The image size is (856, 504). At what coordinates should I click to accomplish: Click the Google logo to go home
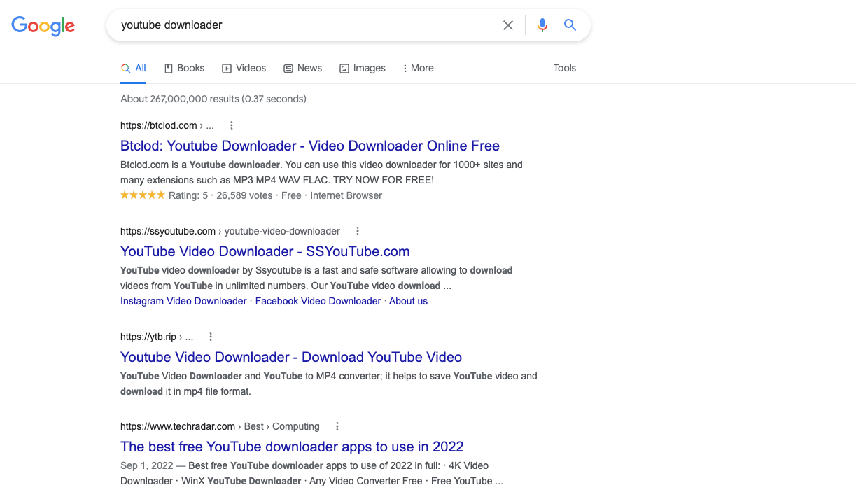[x=43, y=26]
